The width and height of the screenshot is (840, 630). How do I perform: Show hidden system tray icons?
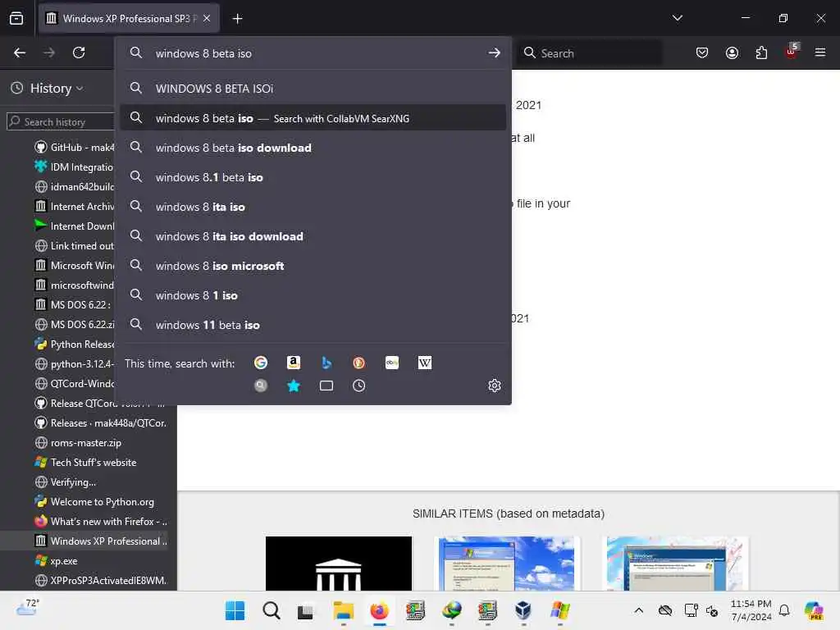click(638, 610)
